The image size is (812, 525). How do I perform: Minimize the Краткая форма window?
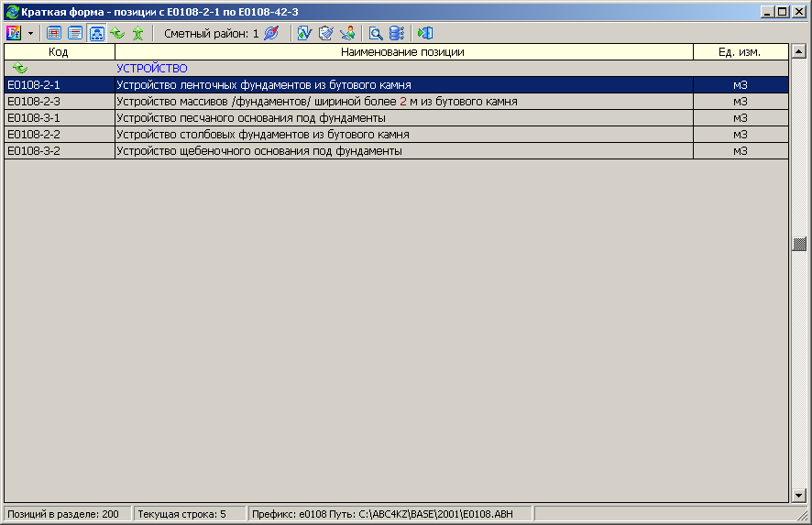(x=769, y=11)
